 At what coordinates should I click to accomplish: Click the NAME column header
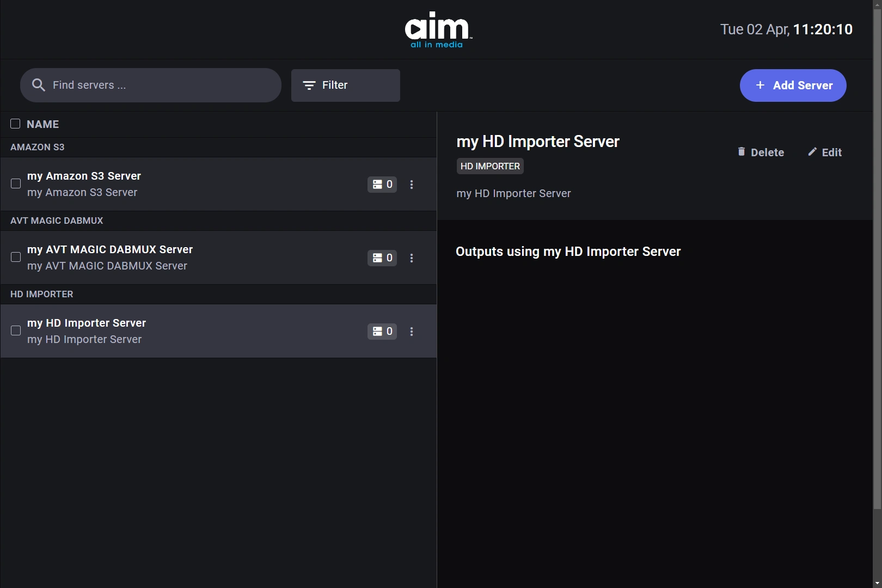click(x=42, y=124)
